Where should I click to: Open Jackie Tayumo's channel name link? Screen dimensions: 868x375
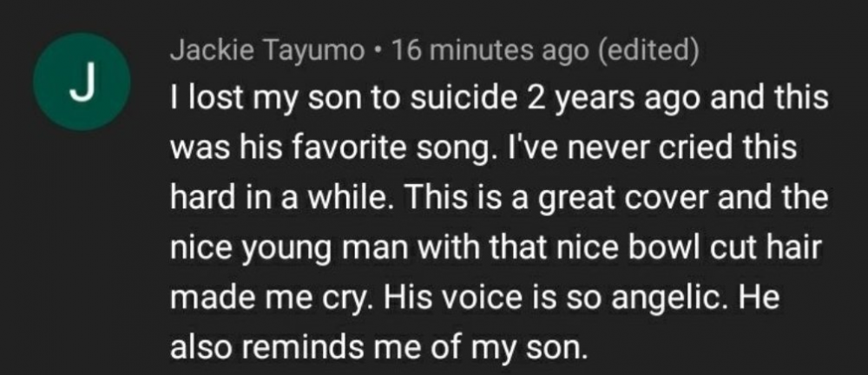(267, 51)
